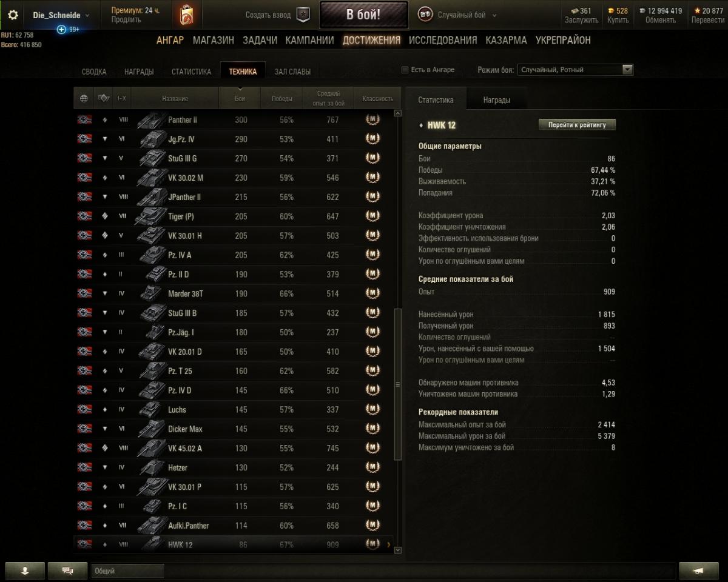Open settings gear icon at top left

coord(13,15)
